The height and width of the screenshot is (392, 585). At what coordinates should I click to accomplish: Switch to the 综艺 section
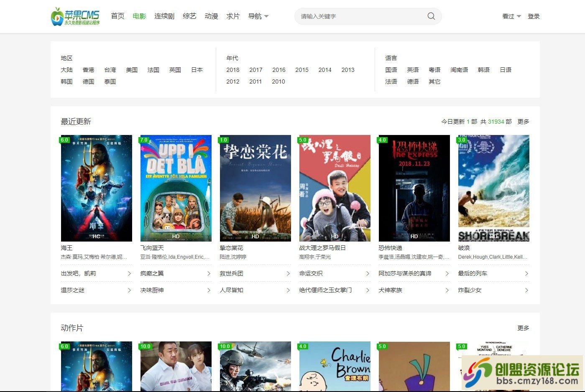click(189, 16)
